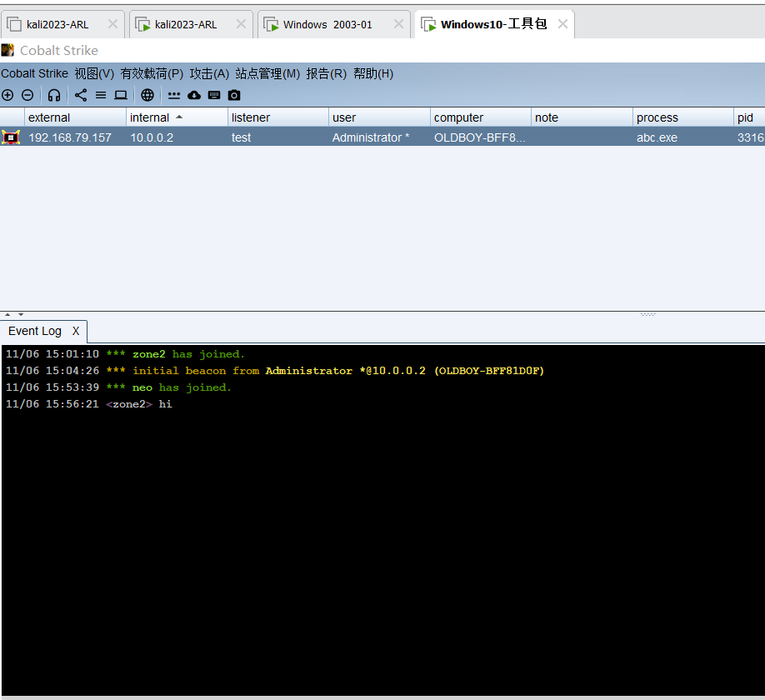Click pid cell 3316

(750, 137)
